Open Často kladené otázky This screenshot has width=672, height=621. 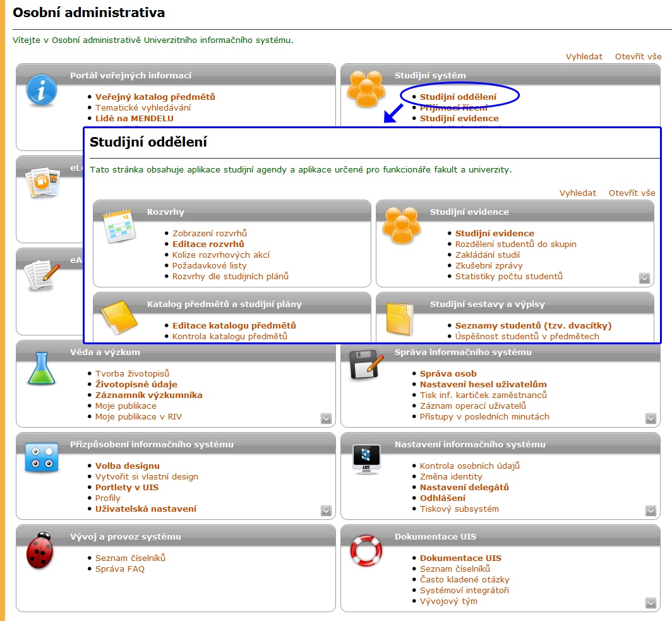[x=465, y=579]
